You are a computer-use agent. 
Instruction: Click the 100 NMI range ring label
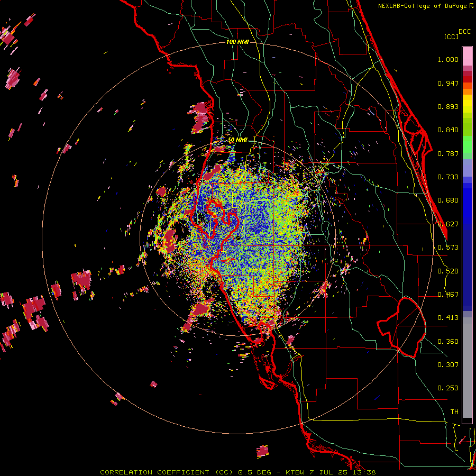pos(237,42)
